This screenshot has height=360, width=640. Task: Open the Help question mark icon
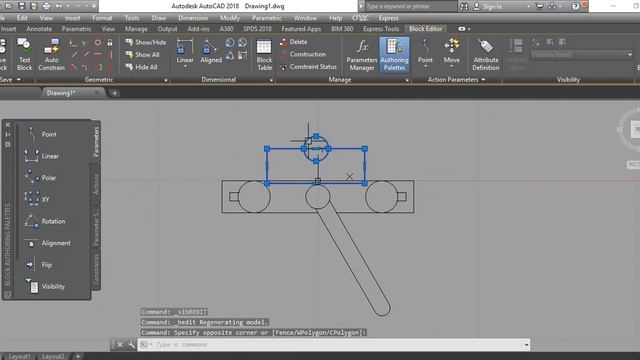click(x=575, y=6)
